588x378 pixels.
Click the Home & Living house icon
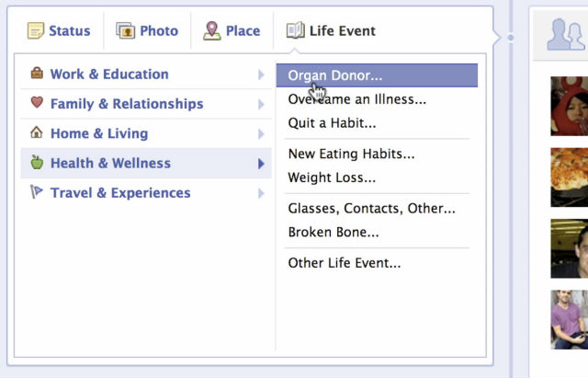coord(37,132)
